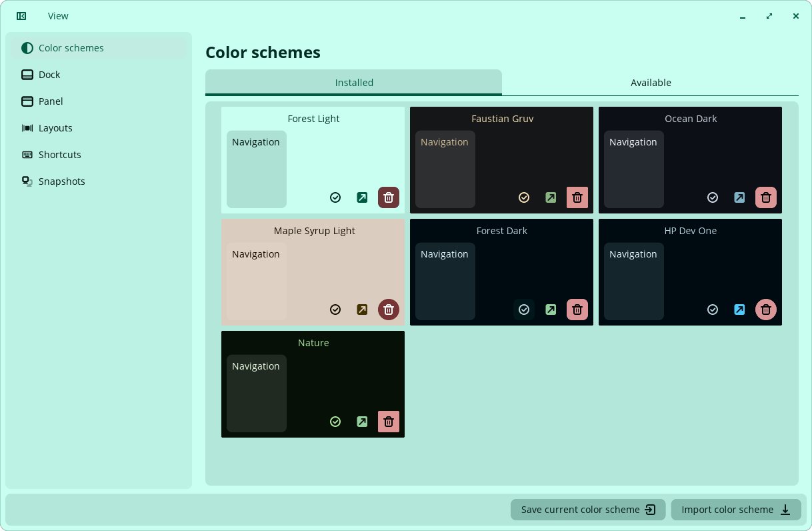Click Save current color scheme button
This screenshot has width=812, height=531.
(x=588, y=510)
